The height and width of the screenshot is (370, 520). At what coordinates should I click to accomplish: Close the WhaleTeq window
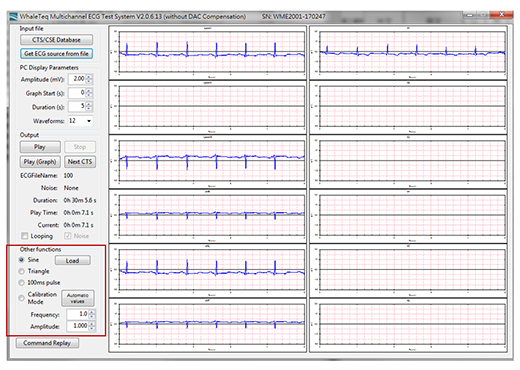[x=501, y=15]
